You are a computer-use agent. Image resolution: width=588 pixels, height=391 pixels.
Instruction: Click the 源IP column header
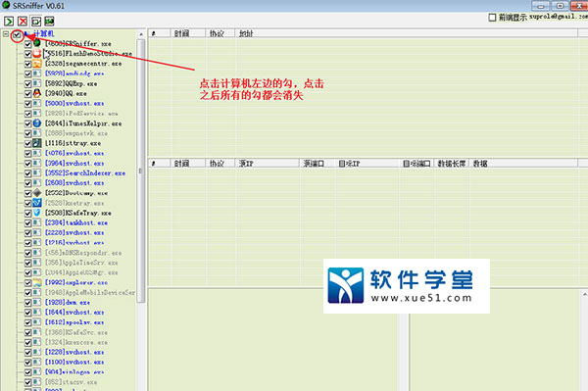(267, 163)
